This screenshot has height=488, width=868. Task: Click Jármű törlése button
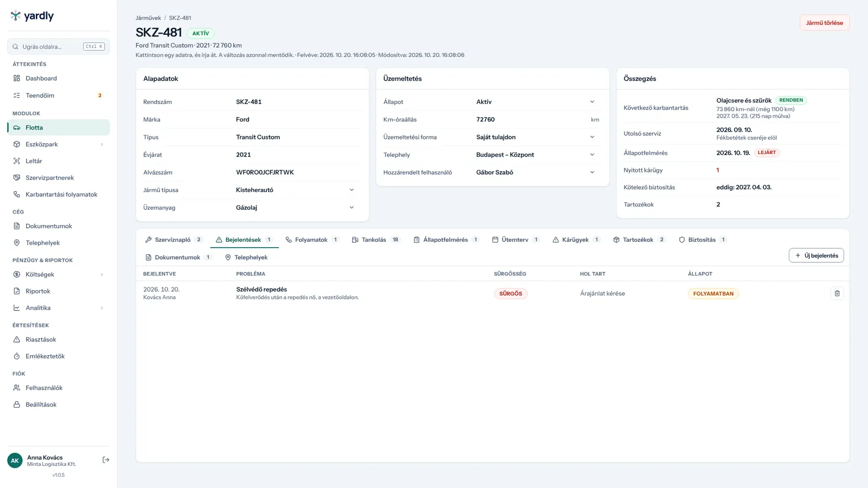824,23
